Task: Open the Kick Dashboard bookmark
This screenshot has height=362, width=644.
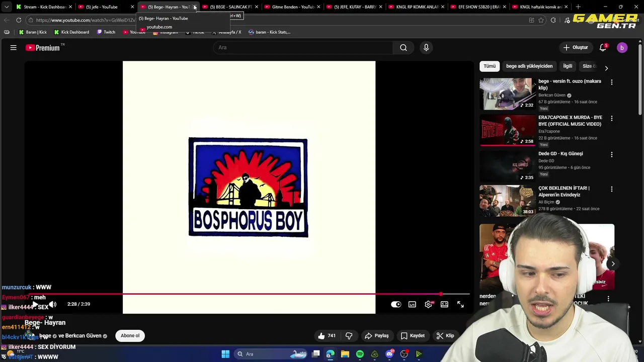Action: click(71, 32)
